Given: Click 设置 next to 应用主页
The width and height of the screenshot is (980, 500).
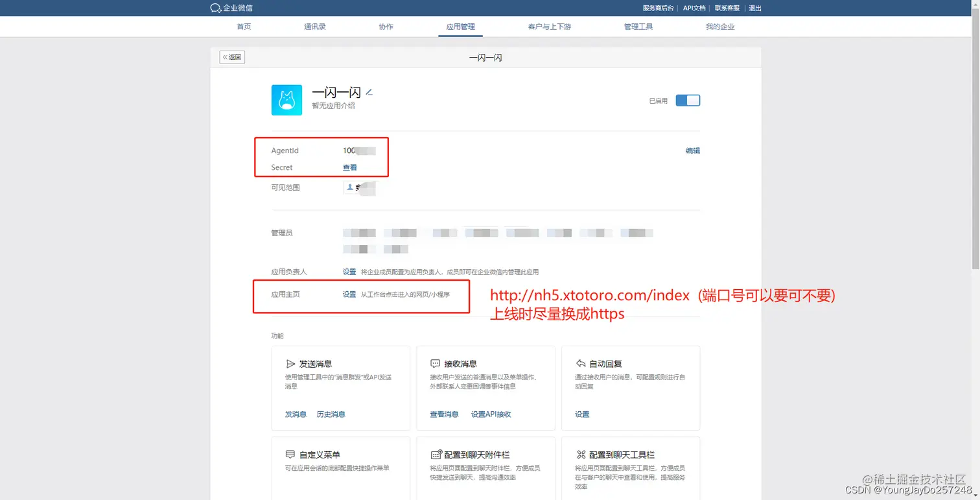Looking at the screenshot, I should pyautogui.click(x=349, y=294).
